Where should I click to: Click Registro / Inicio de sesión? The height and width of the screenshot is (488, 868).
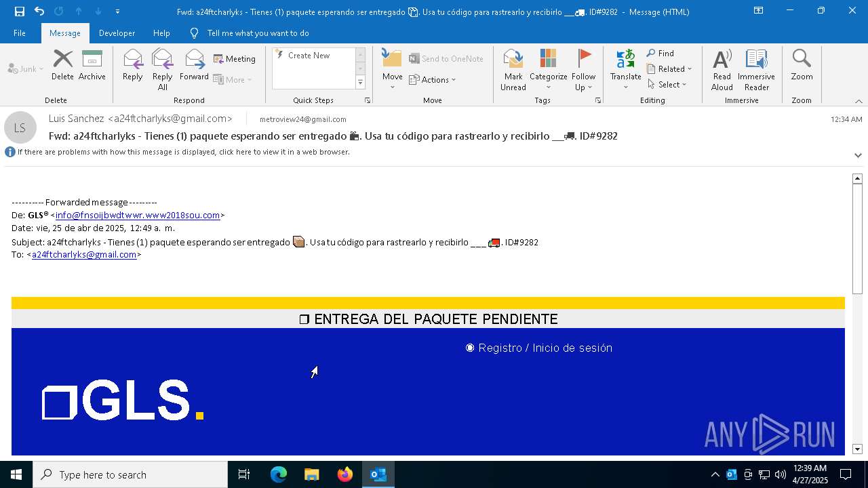(x=539, y=348)
